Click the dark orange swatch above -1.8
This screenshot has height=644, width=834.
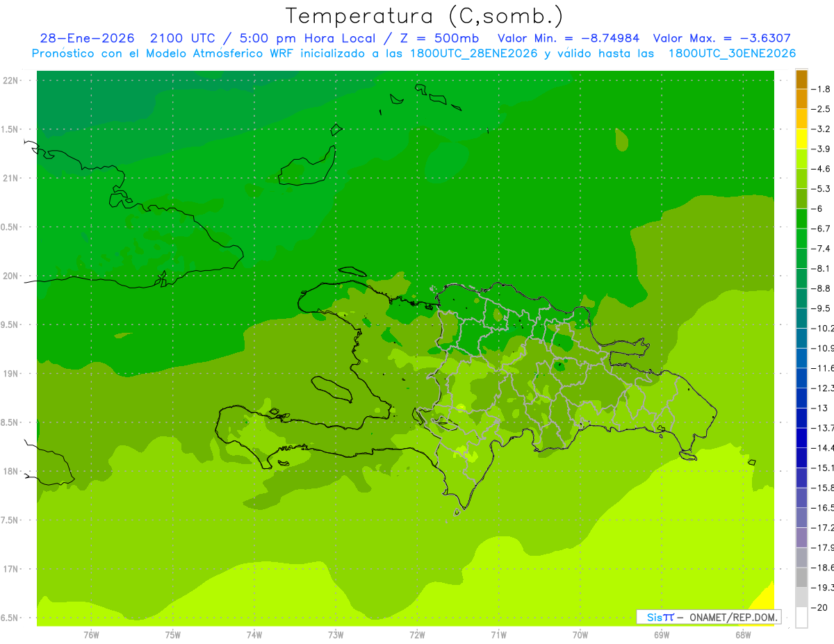point(801,79)
